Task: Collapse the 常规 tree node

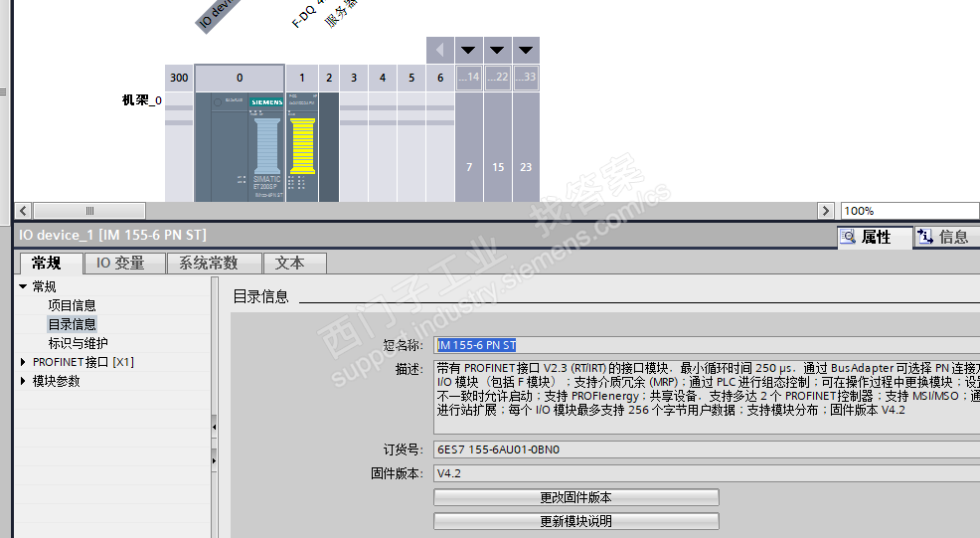Action: [x=23, y=286]
